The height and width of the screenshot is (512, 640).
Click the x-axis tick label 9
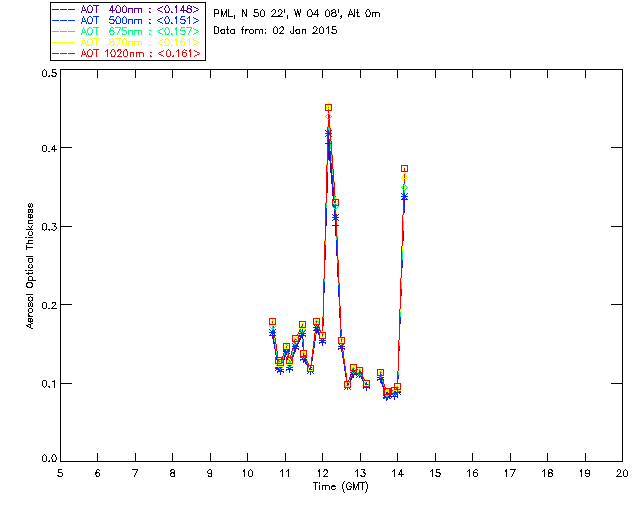coord(210,473)
